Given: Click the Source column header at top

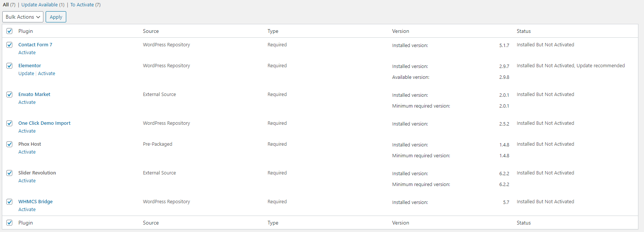Looking at the screenshot, I should (x=151, y=31).
